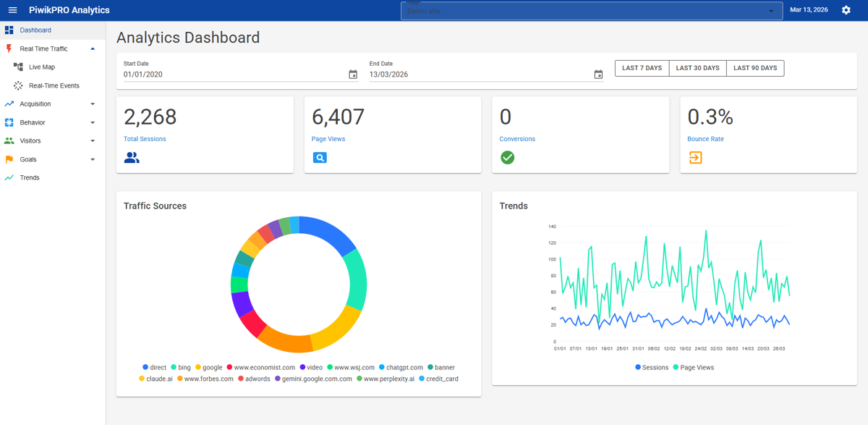
Task: Click the Dashboard icon in the sidebar
Action: tap(9, 30)
